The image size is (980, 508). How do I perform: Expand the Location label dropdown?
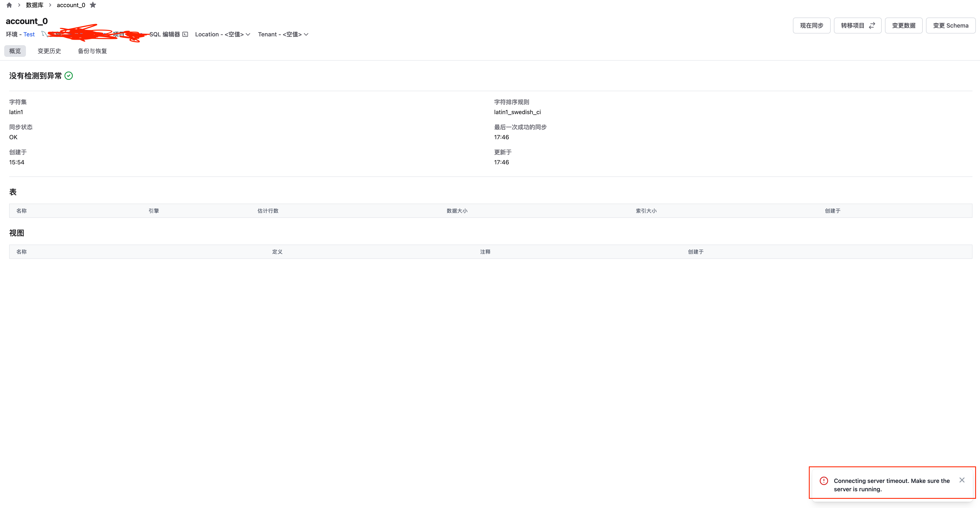click(223, 34)
